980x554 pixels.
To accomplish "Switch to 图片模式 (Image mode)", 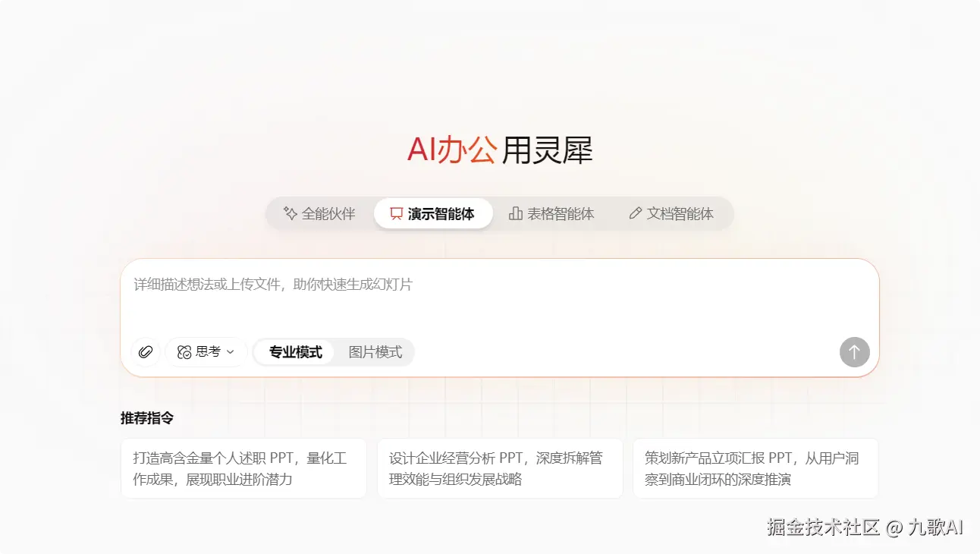I will (x=376, y=351).
